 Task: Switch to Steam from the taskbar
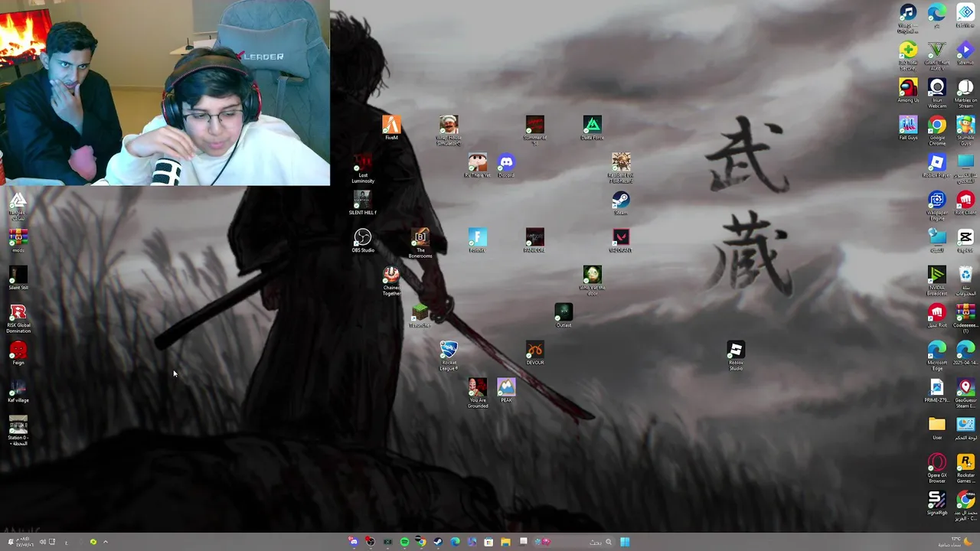click(x=438, y=542)
